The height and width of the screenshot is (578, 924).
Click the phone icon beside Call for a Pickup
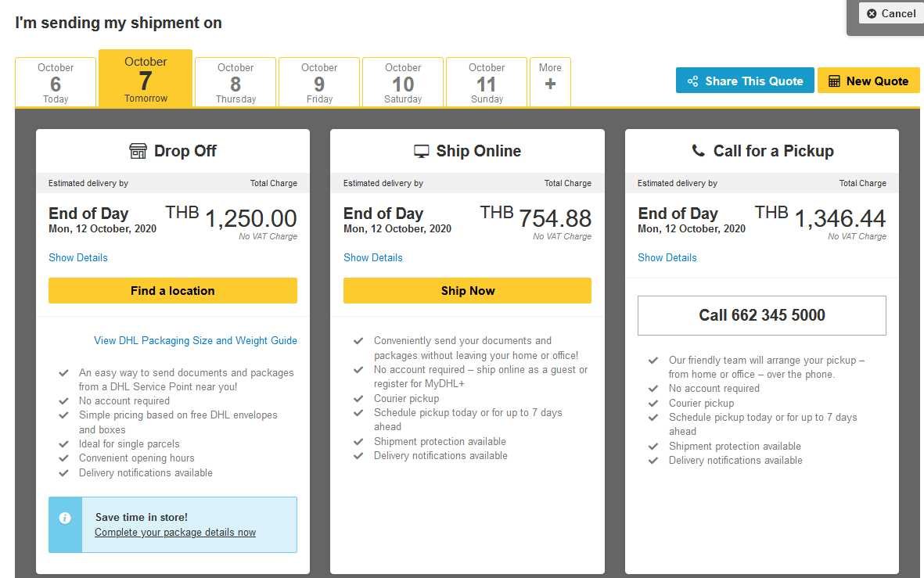coord(698,150)
